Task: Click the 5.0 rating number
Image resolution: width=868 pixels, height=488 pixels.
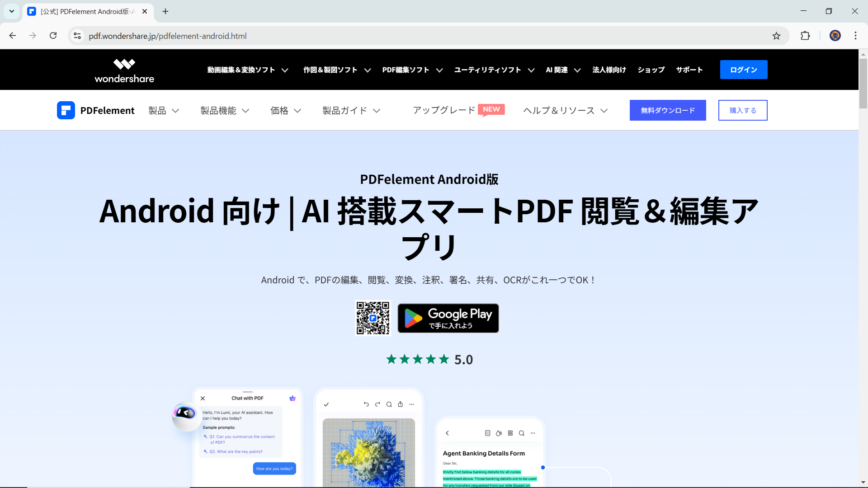Action: coord(463,360)
